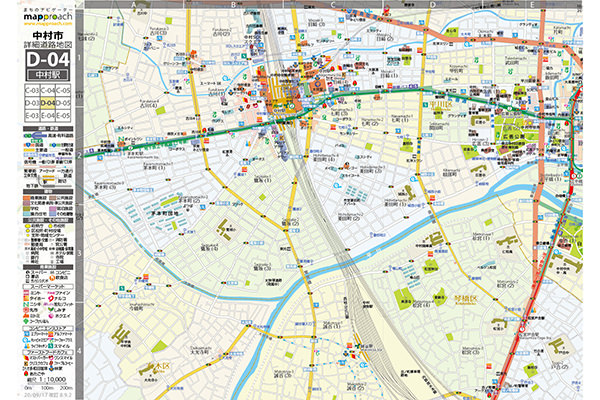The width and height of the screenshot is (600, 400).
Task: Open map sheet D-05 in the index grid
Action: click(64, 103)
